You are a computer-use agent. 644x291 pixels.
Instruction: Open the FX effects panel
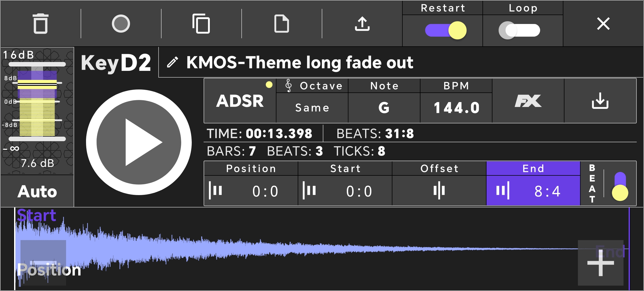(x=528, y=101)
